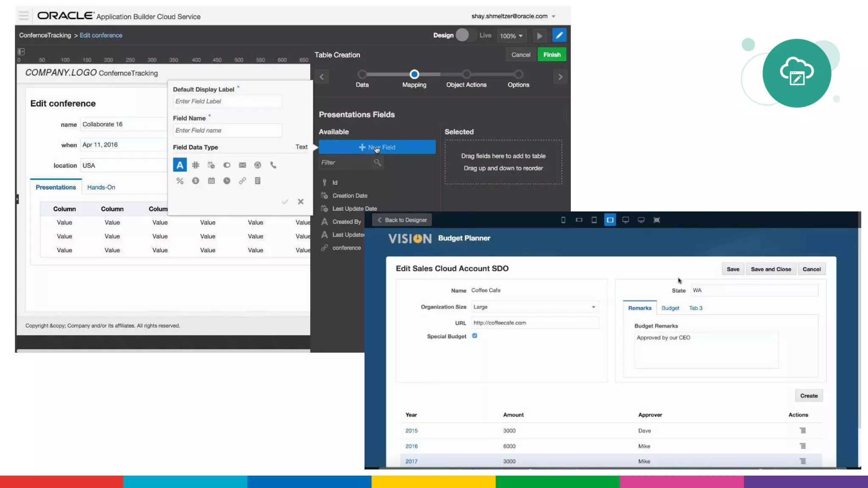Switch to the Hands-On tab
Image resolution: width=868 pixels, height=488 pixels.
101,187
